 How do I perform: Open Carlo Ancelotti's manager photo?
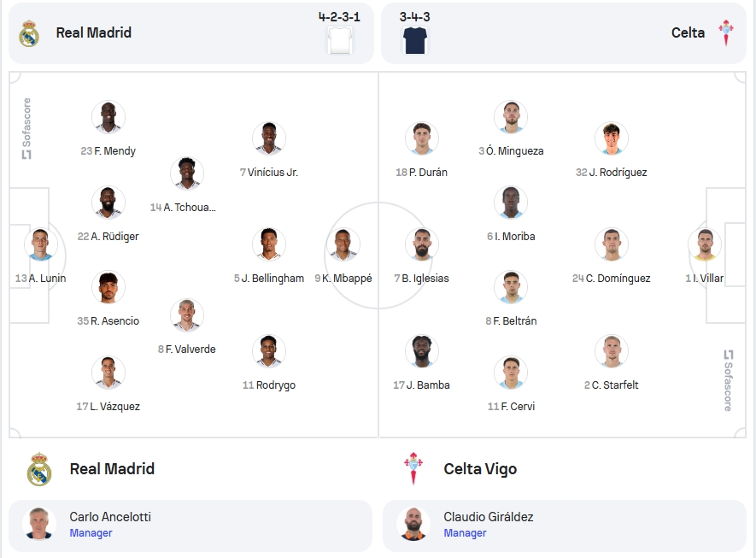tap(39, 524)
